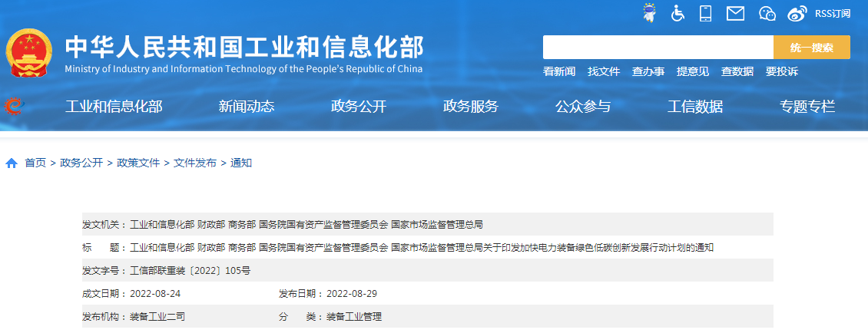Open the 公众参与 navigation menu
Image resolution: width=868 pixels, height=333 pixels.
pyautogui.click(x=583, y=106)
